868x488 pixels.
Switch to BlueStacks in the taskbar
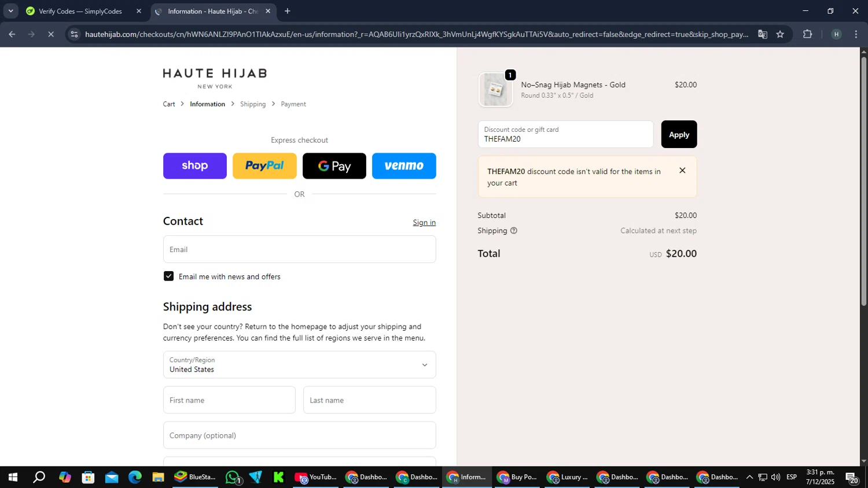(x=195, y=477)
